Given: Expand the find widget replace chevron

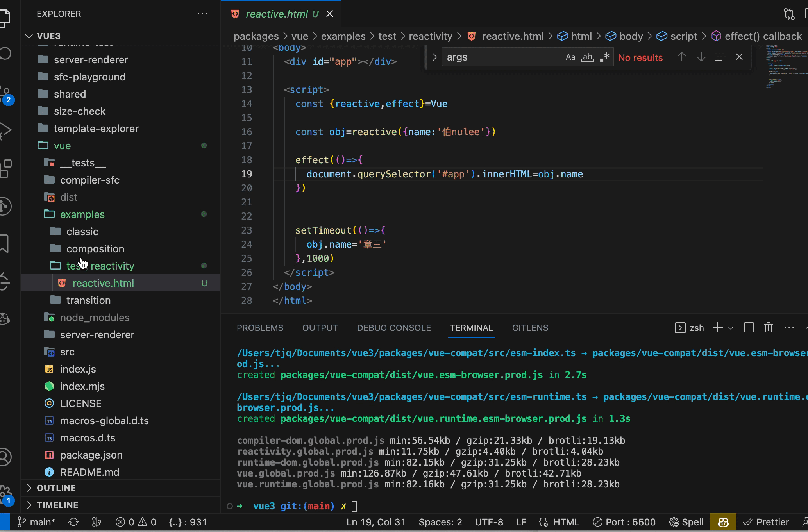Looking at the screenshot, I should coord(434,57).
